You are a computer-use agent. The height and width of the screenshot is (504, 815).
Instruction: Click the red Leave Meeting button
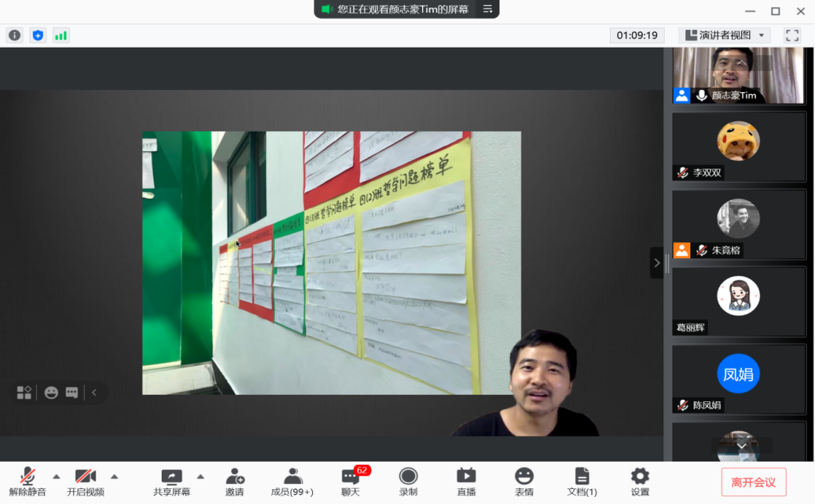753,483
